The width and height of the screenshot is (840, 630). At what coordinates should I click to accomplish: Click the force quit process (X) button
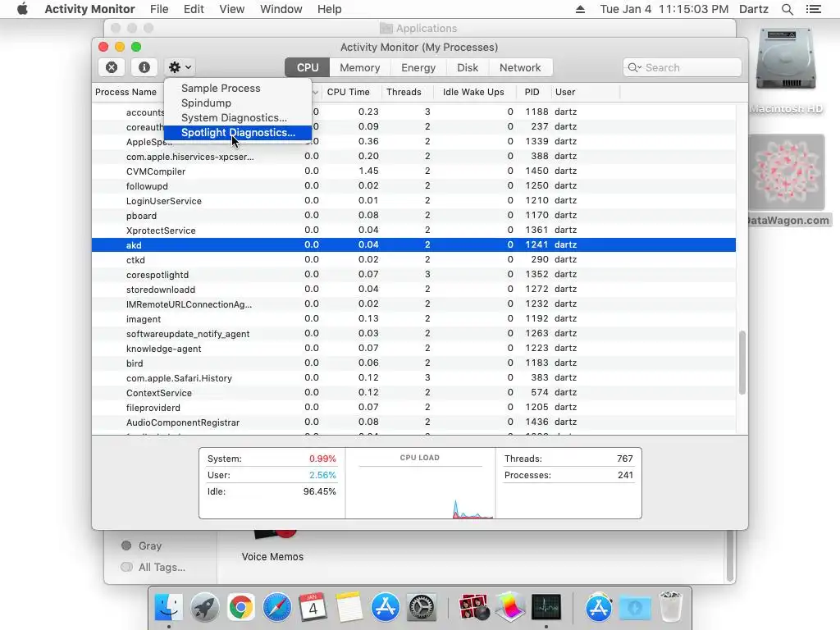pos(112,67)
